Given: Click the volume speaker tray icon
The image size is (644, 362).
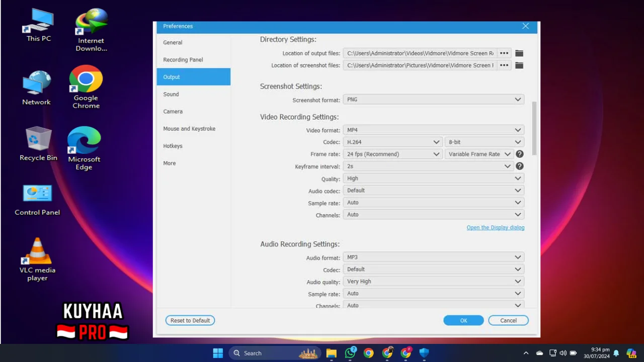Looking at the screenshot, I should pyautogui.click(x=563, y=353).
